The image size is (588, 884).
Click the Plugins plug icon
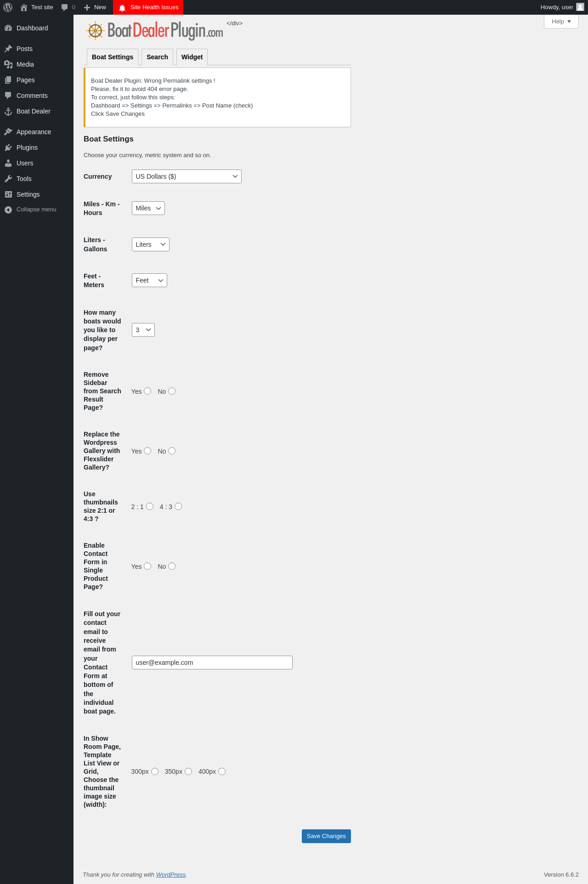[x=8, y=147]
